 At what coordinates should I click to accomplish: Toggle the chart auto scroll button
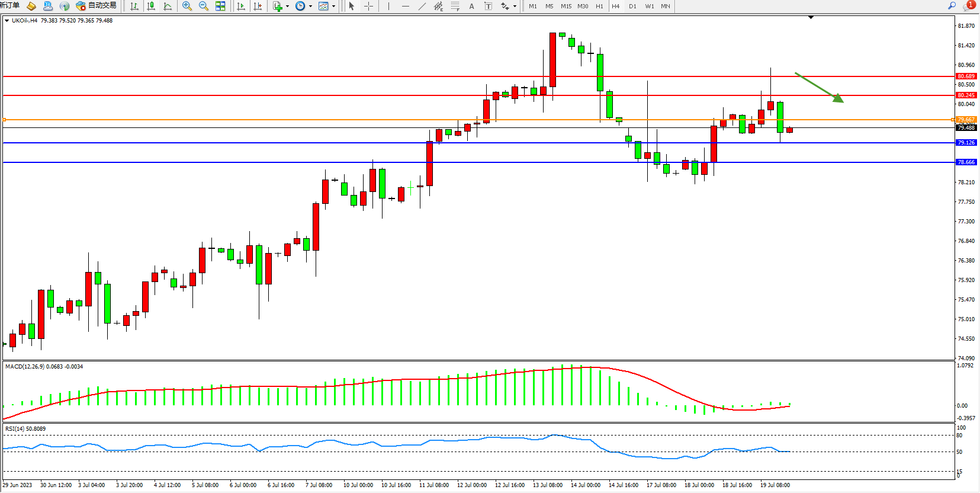click(x=241, y=6)
